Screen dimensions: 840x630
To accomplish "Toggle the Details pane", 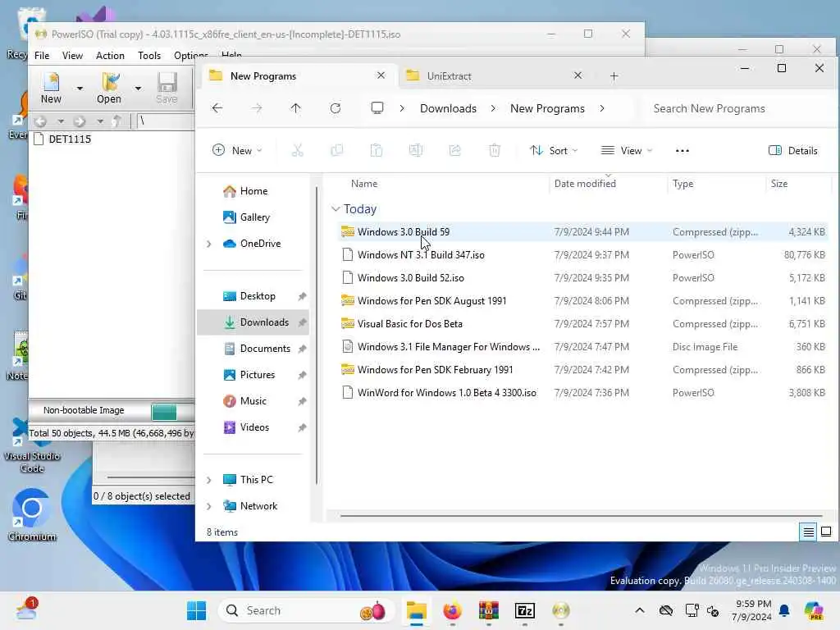I will tap(793, 151).
